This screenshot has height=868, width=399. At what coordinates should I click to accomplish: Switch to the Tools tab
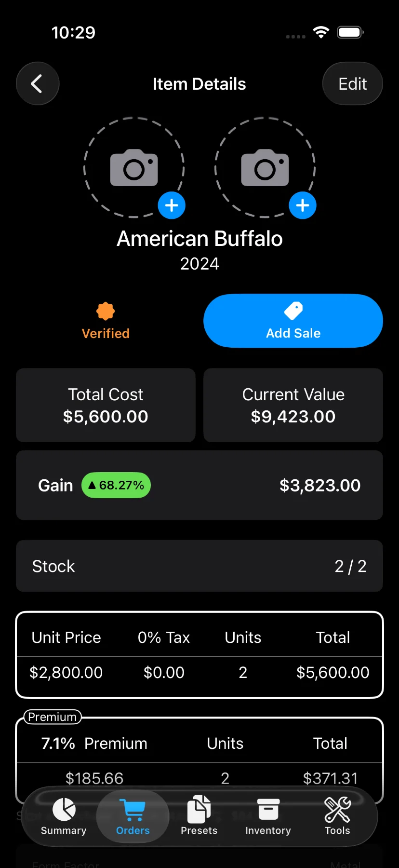pyautogui.click(x=337, y=817)
